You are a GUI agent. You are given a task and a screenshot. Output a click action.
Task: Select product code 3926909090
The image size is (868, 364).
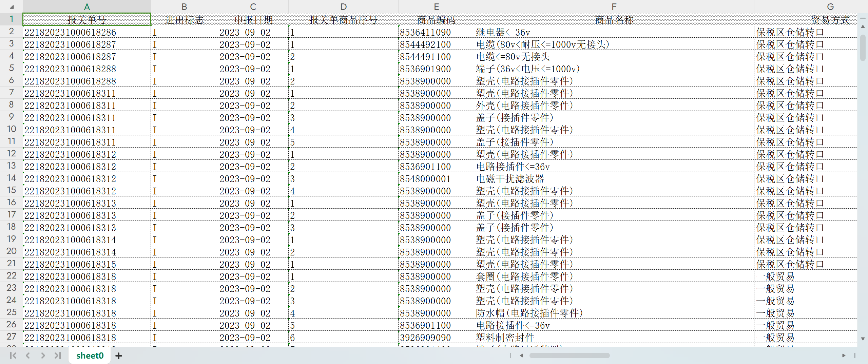coord(436,338)
